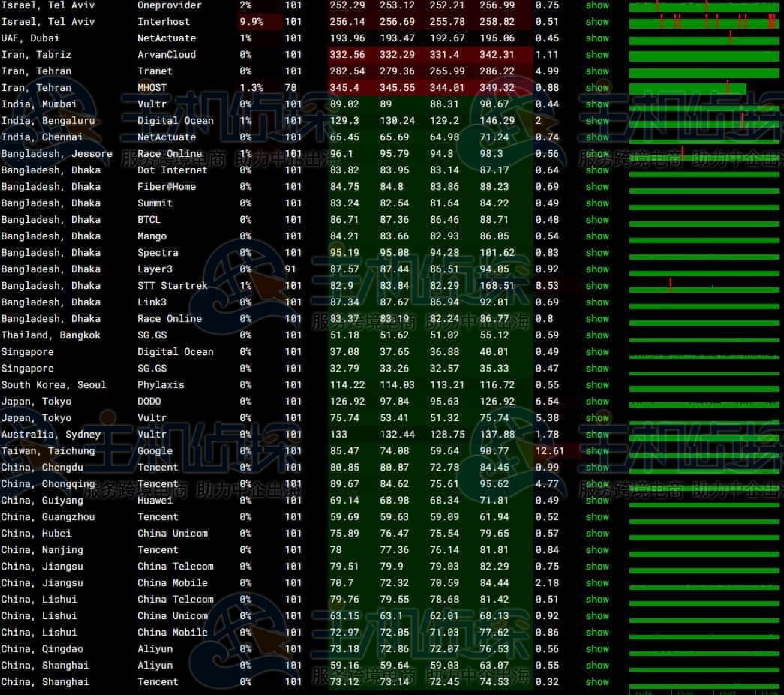Viewport: 784px width, 695px height.
Task: Select the count 78 in MHOST row
Action: [290, 88]
